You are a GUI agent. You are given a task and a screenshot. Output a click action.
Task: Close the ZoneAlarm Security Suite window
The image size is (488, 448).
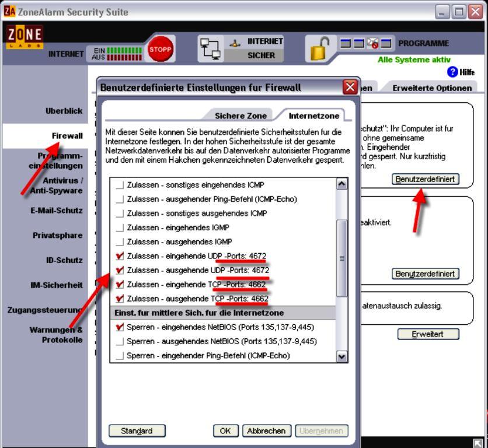click(x=476, y=12)
